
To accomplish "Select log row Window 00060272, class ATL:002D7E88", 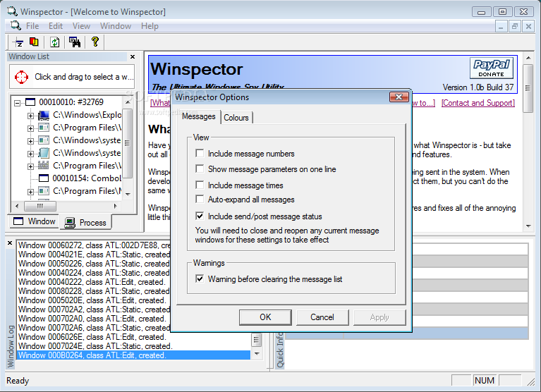I will click(94, 245).
